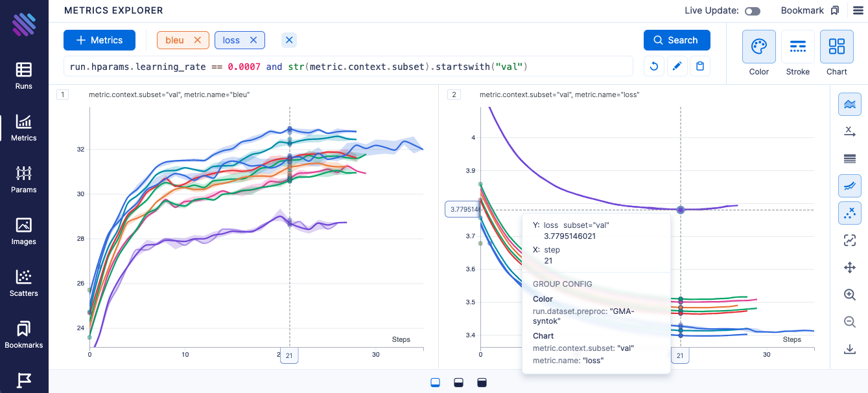Select the middle panel layout option

[458, 382]
